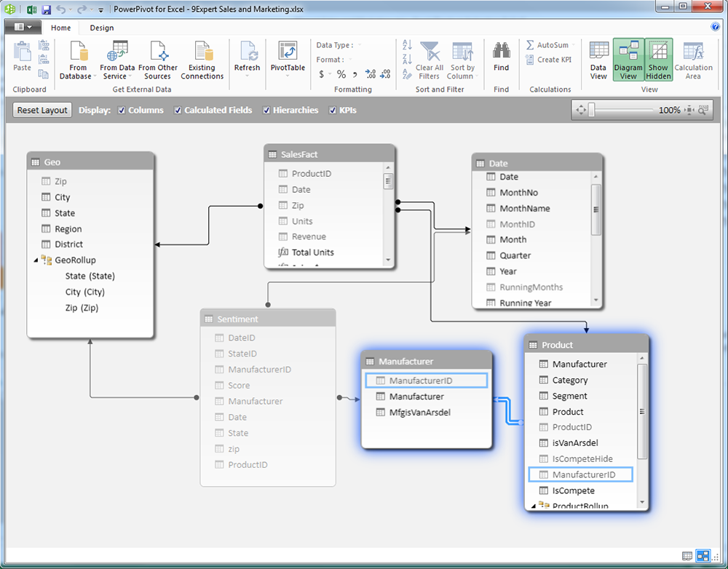The width and height of the screenshot is (728, 569).
Task: Open the Data Type dropdown
Action: point(359,44)
